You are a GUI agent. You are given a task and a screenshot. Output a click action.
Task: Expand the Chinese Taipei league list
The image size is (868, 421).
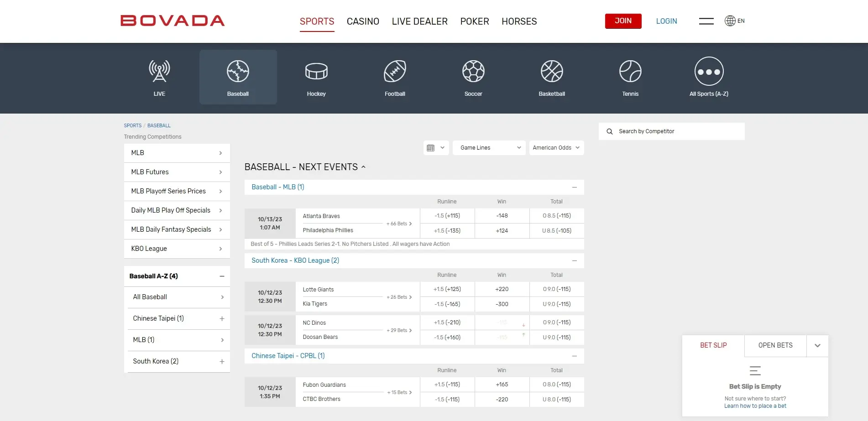point(222,318)
